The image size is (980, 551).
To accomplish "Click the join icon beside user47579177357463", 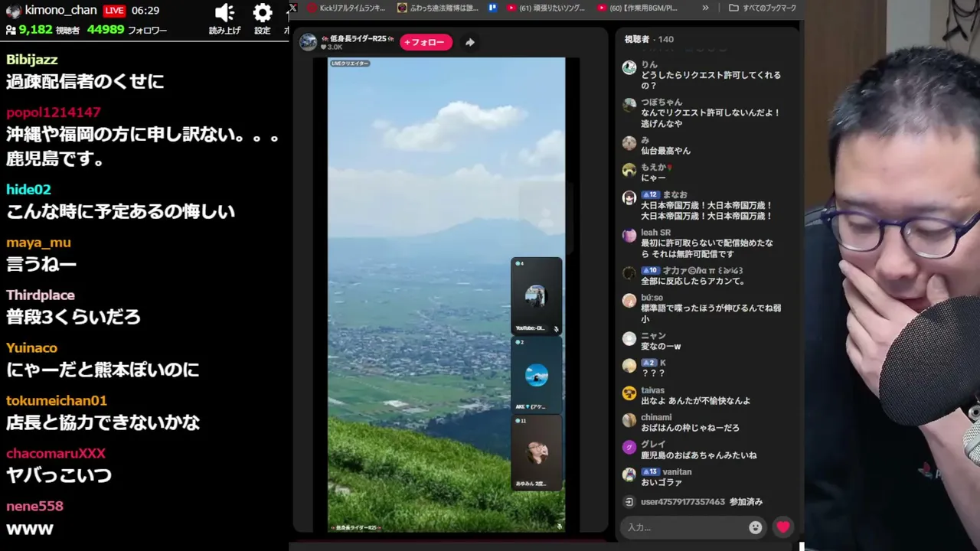I will point(629,502).
